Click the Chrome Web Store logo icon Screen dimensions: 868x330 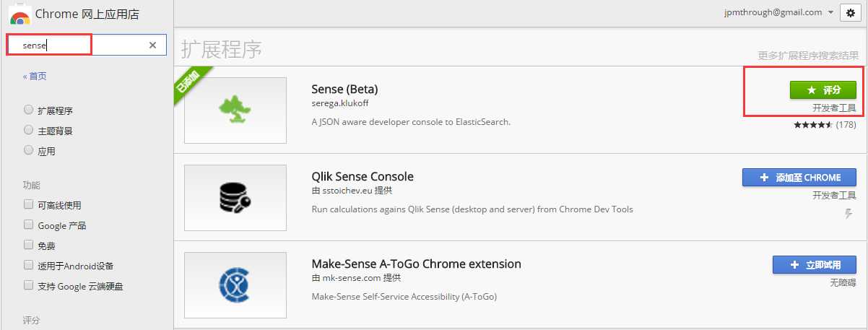point(19,16)
